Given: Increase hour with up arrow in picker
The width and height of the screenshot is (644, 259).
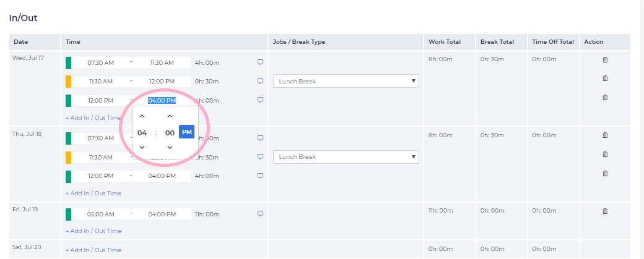Looking at the screenshot, I should 142,116.
